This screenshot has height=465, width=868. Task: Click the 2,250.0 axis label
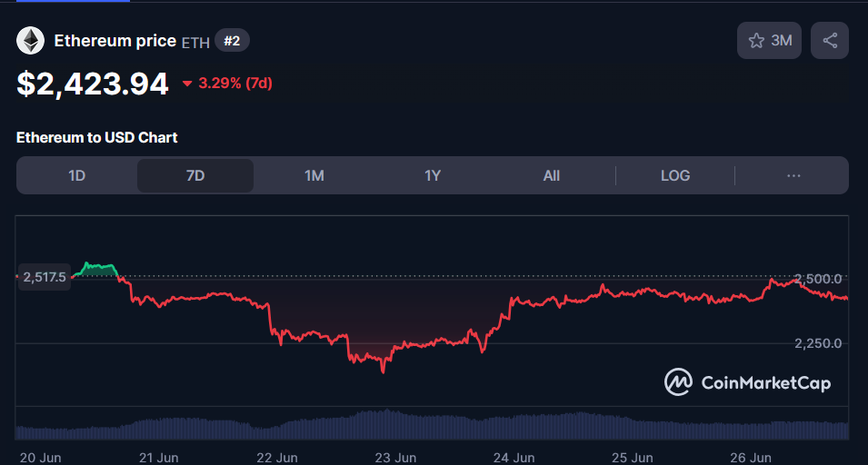[x=818, y=343]
